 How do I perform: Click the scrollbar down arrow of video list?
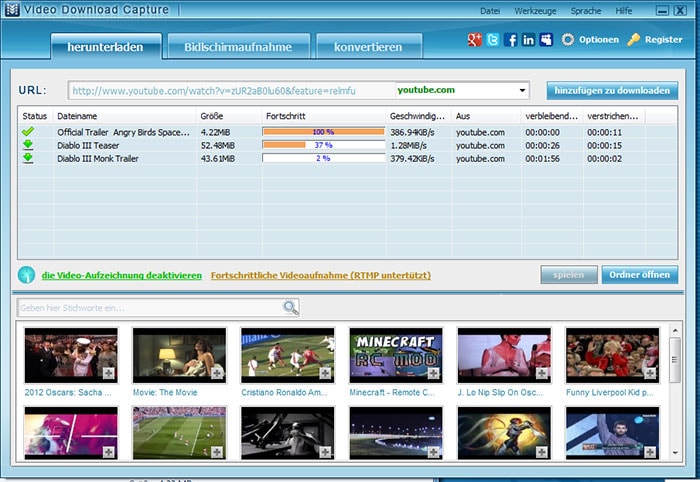[x=675, y=453]
